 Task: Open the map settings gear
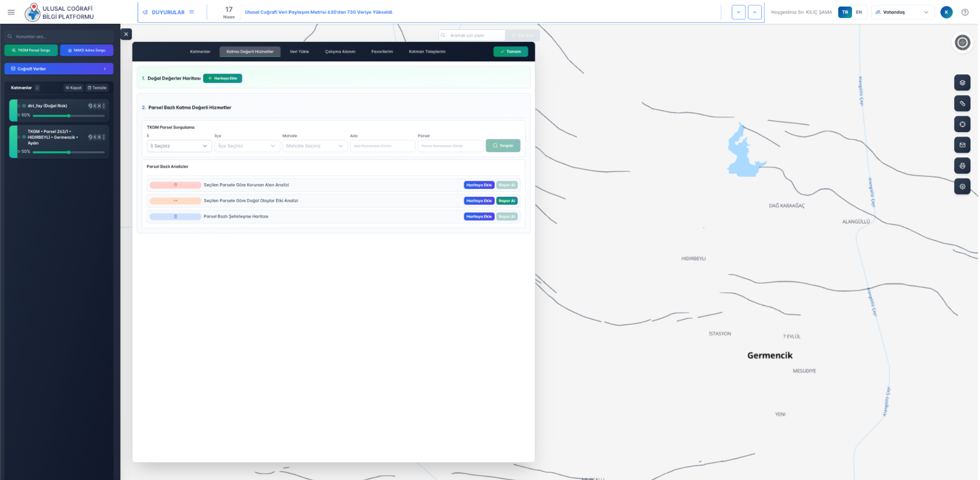[962, 186]
